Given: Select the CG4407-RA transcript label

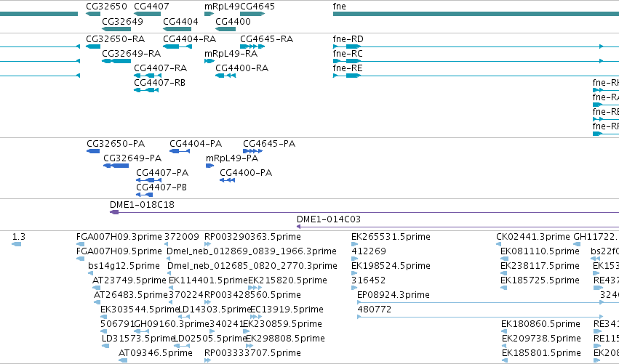Looking at the screenshot, I should pos(160,68).
